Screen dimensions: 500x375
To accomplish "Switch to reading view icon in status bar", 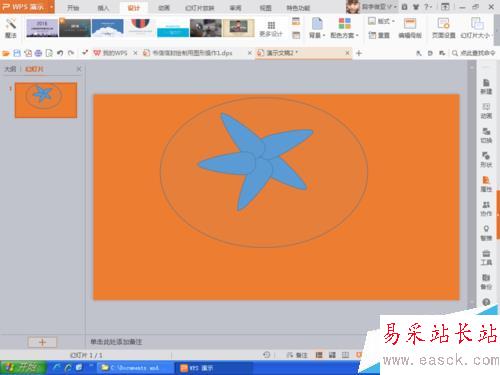I will point(346,355).
